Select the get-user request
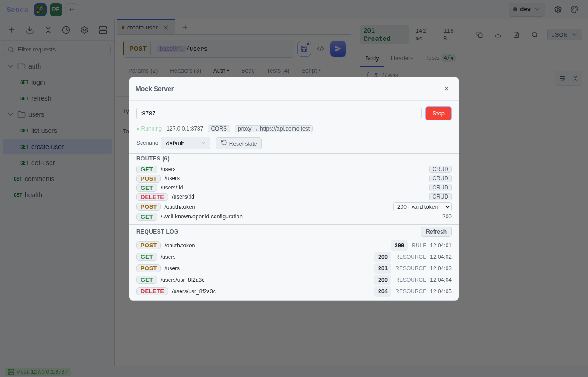Image resolution: width=588 pixels, height=377 pixels. click(57, 163)
